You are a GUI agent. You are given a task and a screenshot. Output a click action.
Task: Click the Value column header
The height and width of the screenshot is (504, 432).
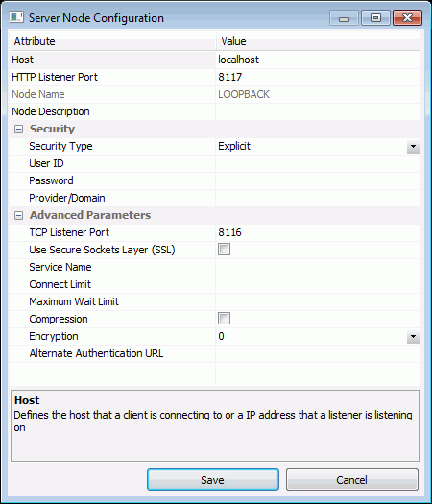coord(318,41)
